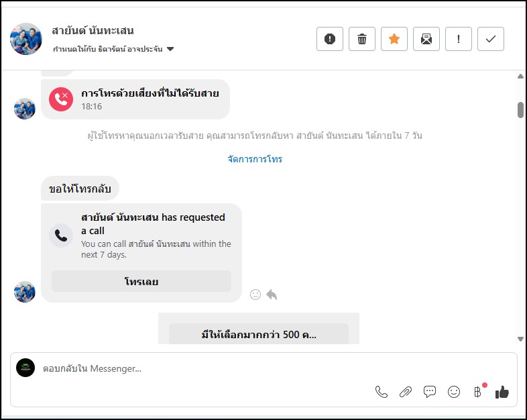Open the baht payment request icon

pyautogui.click(x=477, y=392)
